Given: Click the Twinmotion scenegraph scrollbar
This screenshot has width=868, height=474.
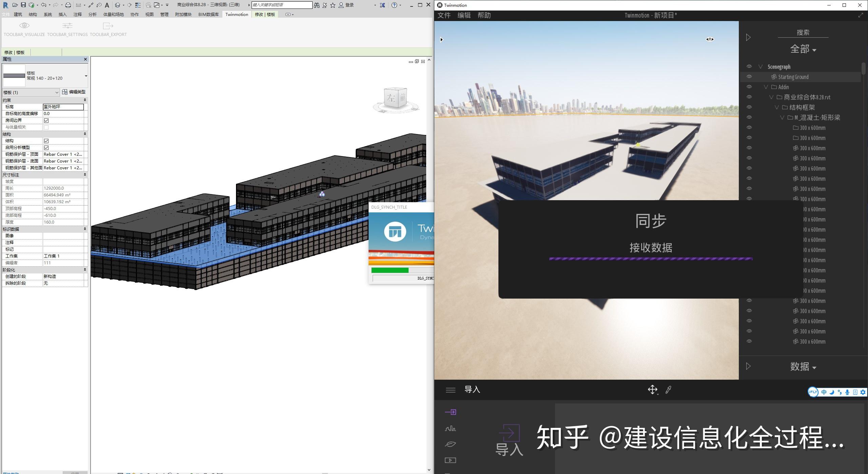Looking at the screenshot, I should click(x=863, y=68).
